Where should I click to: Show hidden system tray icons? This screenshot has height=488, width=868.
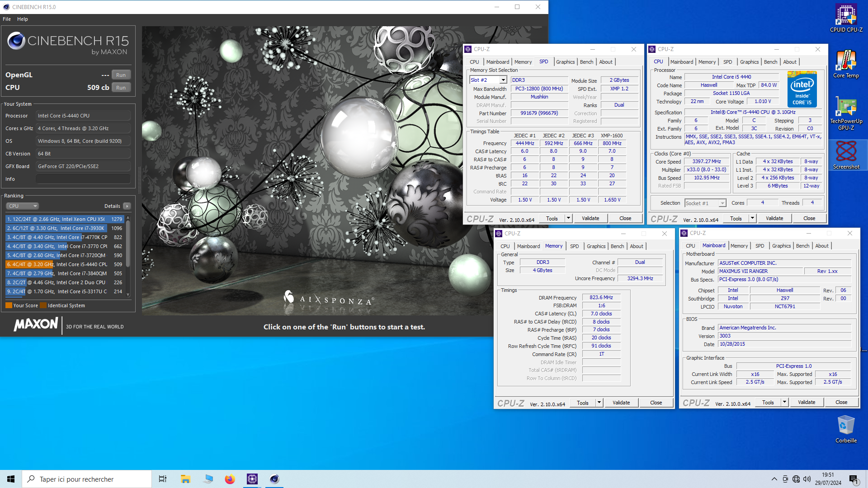pos(774,479)
